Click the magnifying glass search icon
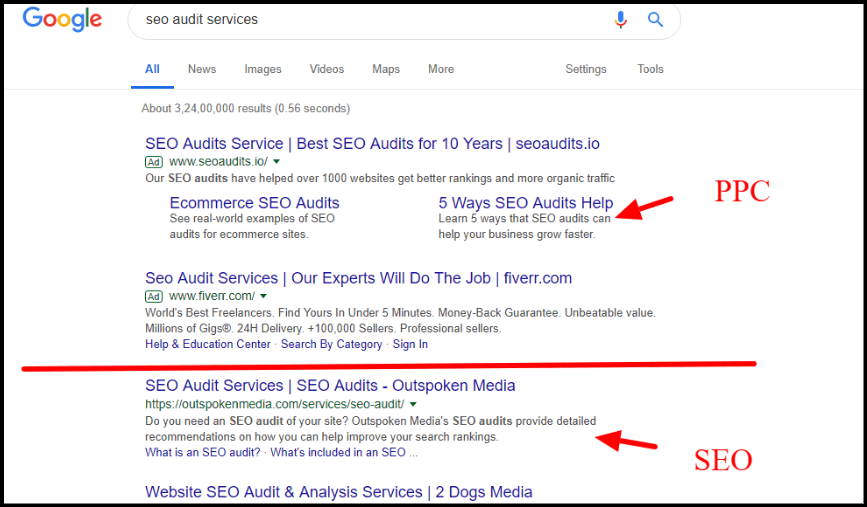The height and width of the screenshot is (507, 867). (x=655, y=20)
